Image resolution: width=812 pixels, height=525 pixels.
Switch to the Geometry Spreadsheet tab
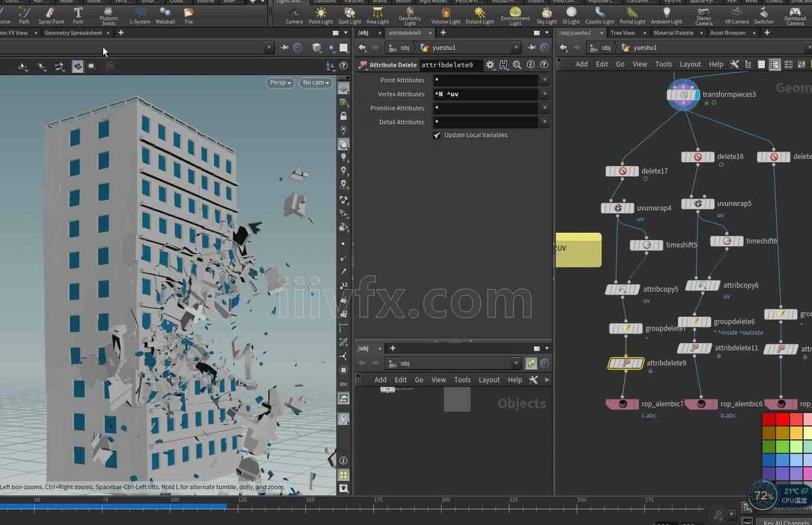(73, 33)
